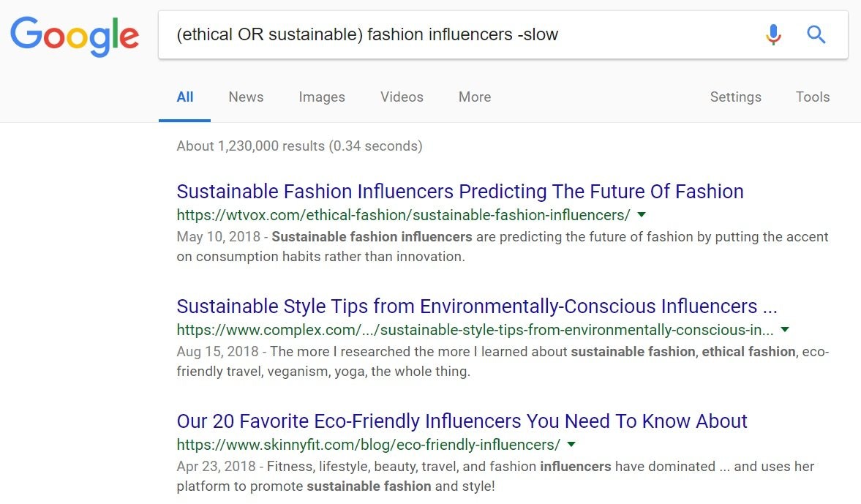The height and width of the screenshot is (504, 861).
Task: Expand the More search categories menu
Action: point(475,97)
